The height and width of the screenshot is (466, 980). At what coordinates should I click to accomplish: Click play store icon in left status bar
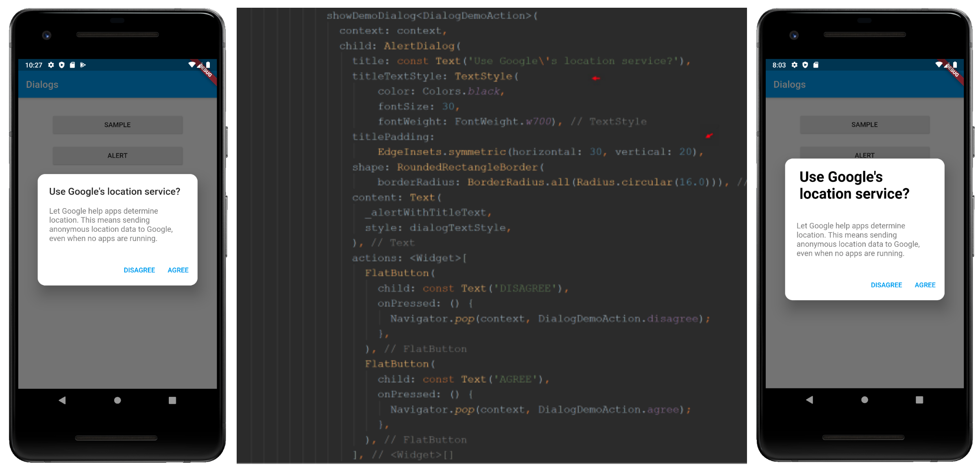[x=83, y=65]
